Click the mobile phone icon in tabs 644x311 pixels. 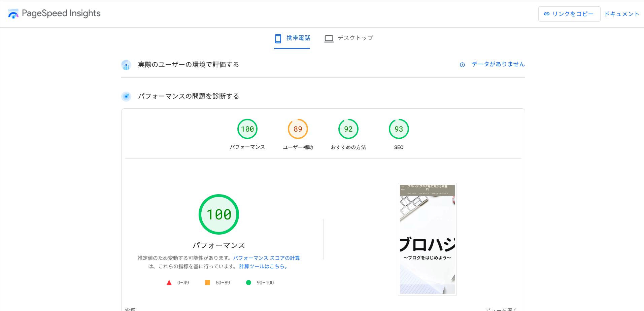[278, 38]
